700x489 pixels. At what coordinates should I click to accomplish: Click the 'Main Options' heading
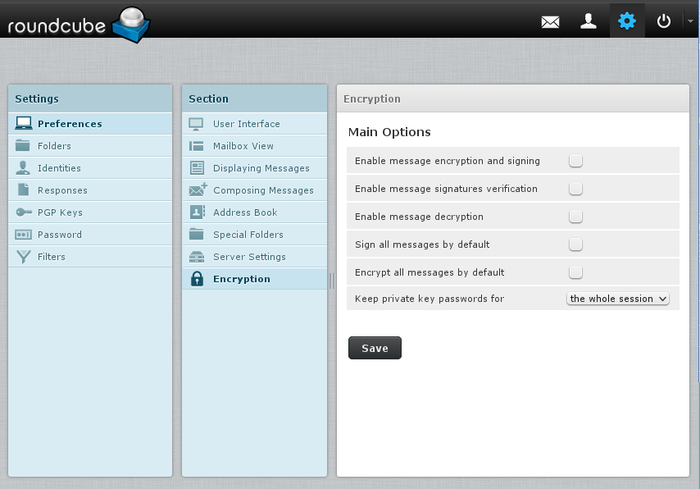389,132
